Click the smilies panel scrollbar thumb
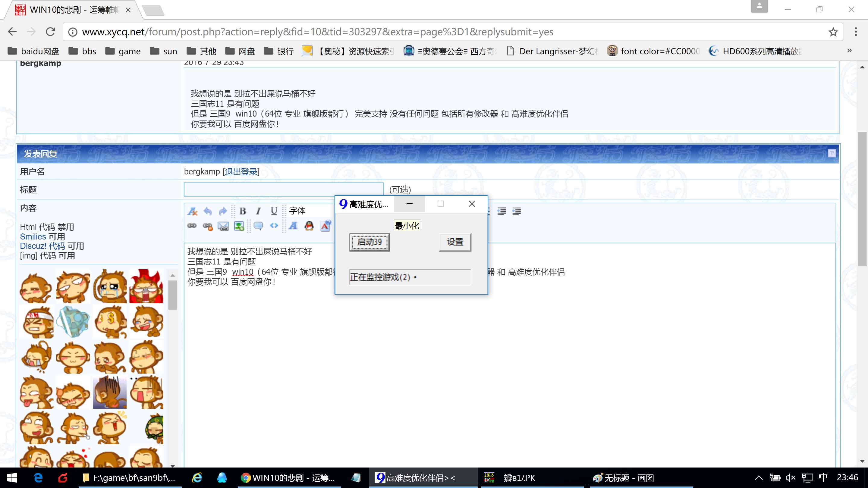This screenshot has height=488, width=868. 172,295
